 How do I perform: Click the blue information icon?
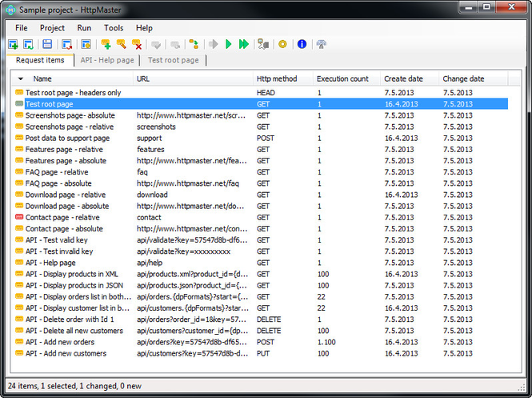point(302,44)
